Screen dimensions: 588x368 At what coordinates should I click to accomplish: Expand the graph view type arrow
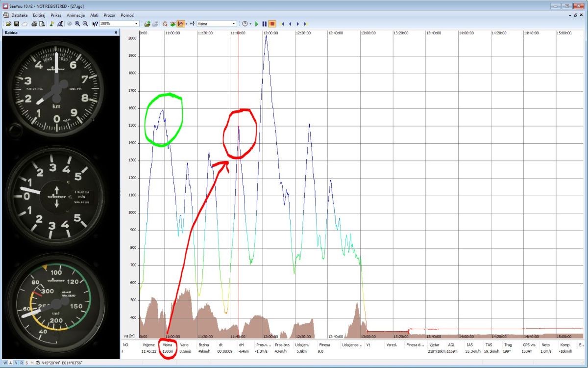tap(186, 24)
